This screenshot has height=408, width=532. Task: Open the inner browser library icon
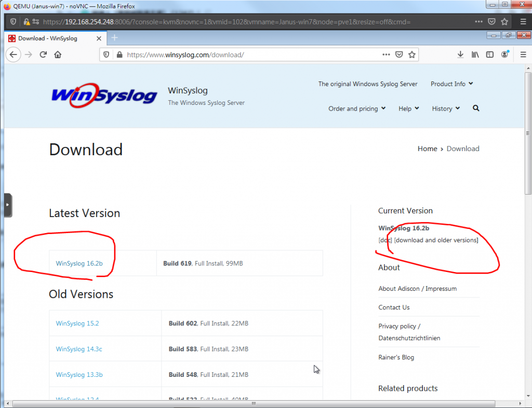click(475, 55)
